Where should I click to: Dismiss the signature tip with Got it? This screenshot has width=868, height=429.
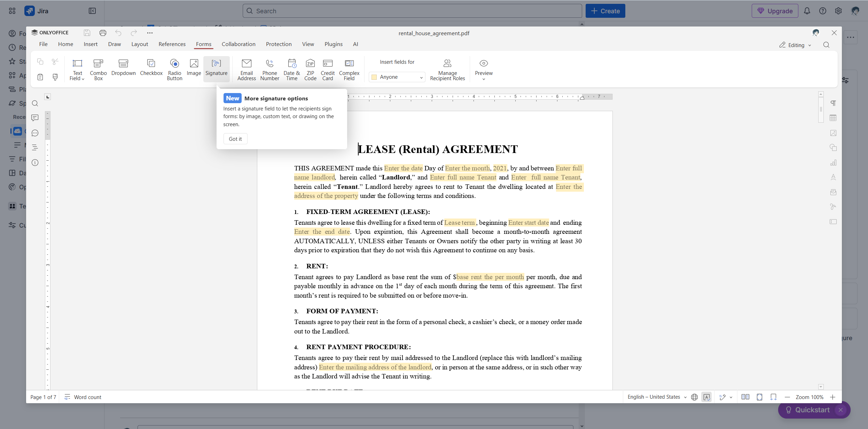click(235, 139)
